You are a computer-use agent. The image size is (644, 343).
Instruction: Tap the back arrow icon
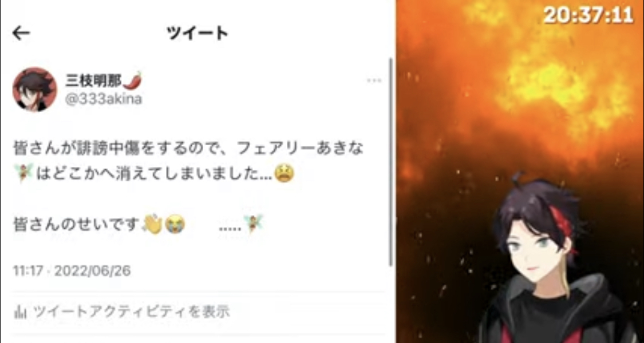coord(21,33)
